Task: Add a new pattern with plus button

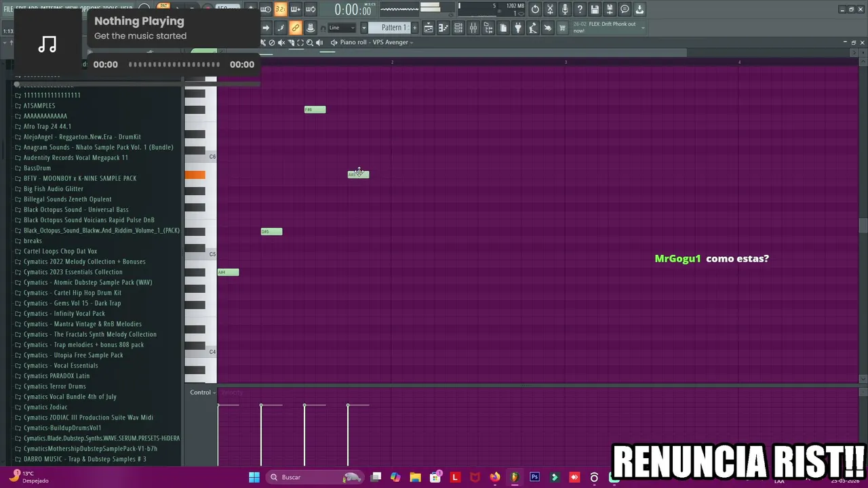Action: [x=414, y=28]
